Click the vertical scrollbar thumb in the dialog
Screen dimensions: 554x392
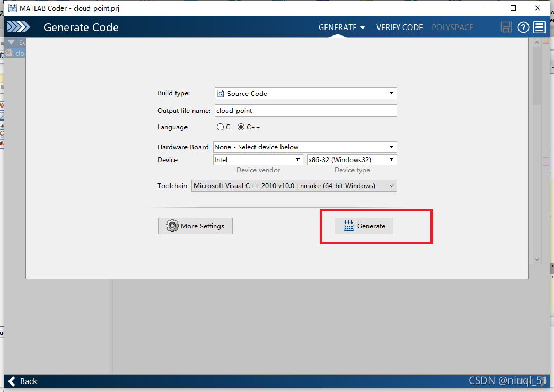(537, 76)
